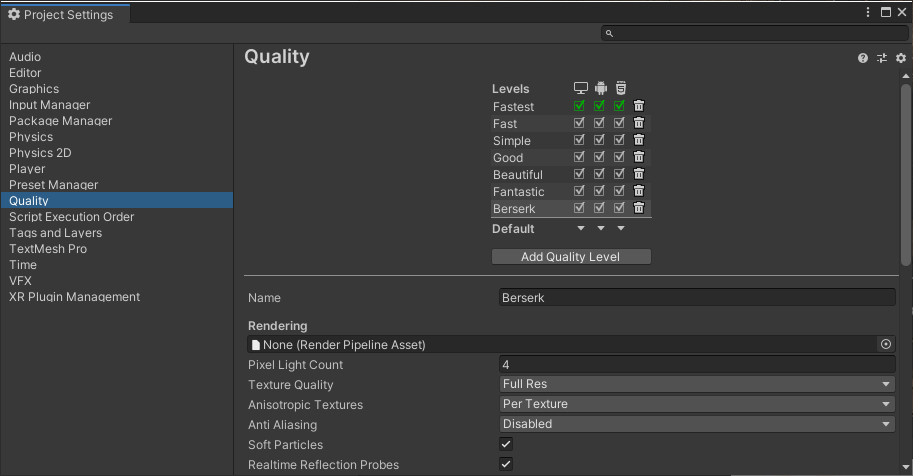Click the settings search field
Screen dimensions: 913x476
coord(755,33)
